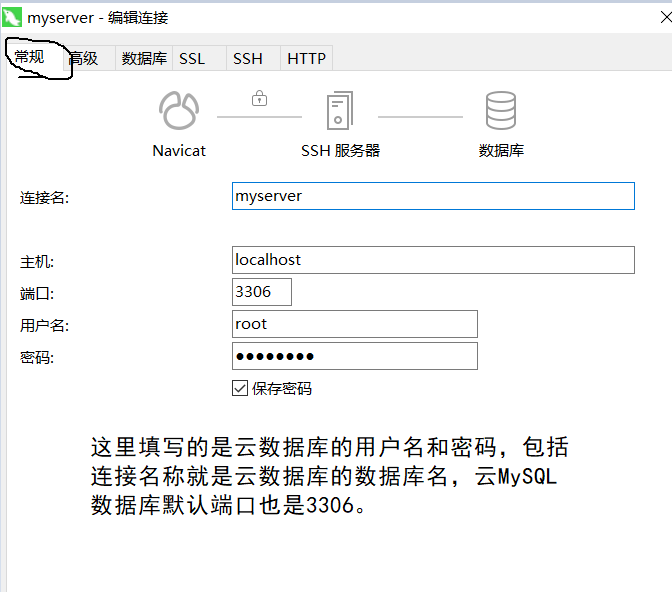Screen dimensions: 672x592
Task: Click the Navicat caption under icon
Action: pyautogui.click(x=179, y=151)
